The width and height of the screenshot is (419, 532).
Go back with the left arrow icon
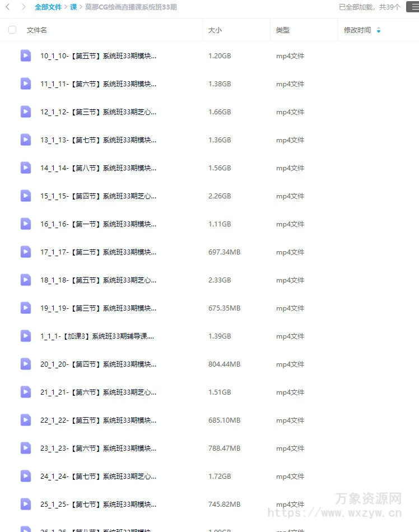tap(8, 7)
